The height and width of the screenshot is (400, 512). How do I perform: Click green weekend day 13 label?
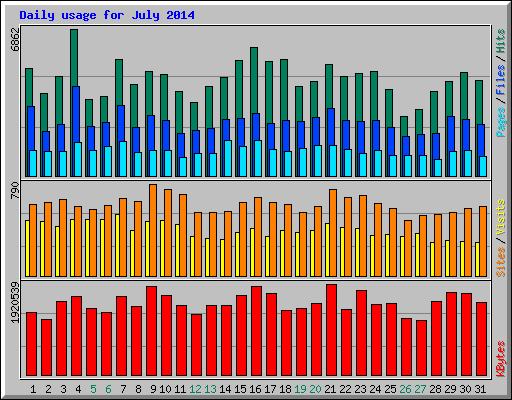[x=210, y=389]
